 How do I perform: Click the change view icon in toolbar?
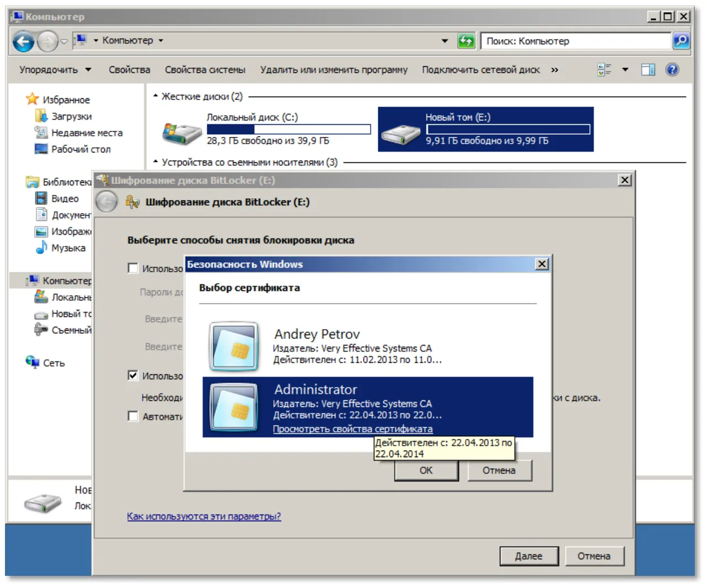pyautogui.click(x=604, y=70)
